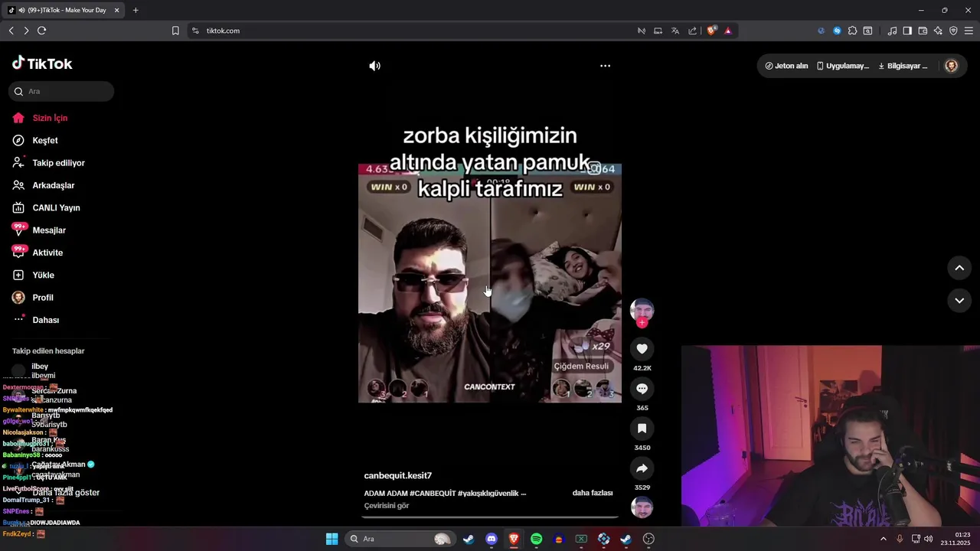The height and width of the screenshot is (551, 980).
Task: Bookmark the video with 3450 saves
Action: click(642, 429)
